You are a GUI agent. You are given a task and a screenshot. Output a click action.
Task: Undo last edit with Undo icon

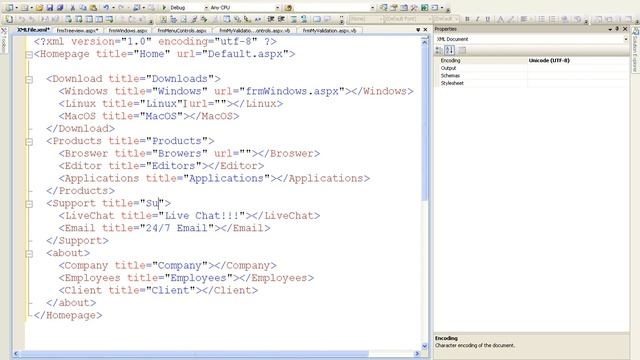106,8
